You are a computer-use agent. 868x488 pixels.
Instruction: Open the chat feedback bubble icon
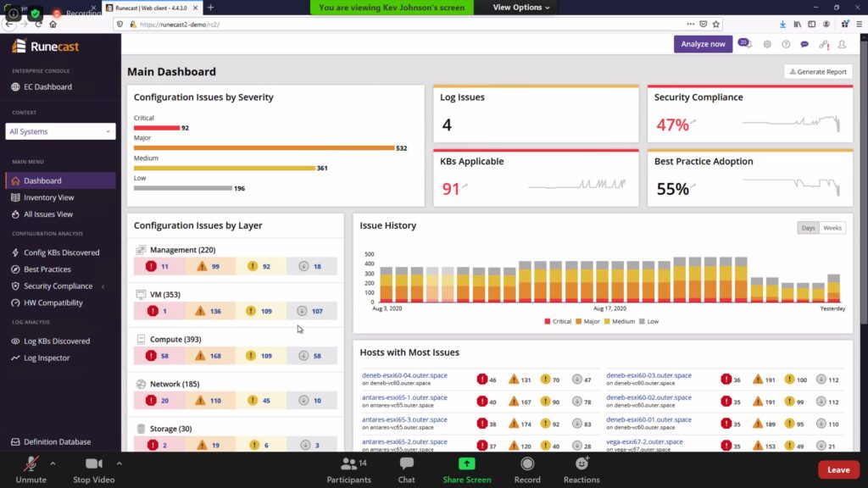coord(804,44)
